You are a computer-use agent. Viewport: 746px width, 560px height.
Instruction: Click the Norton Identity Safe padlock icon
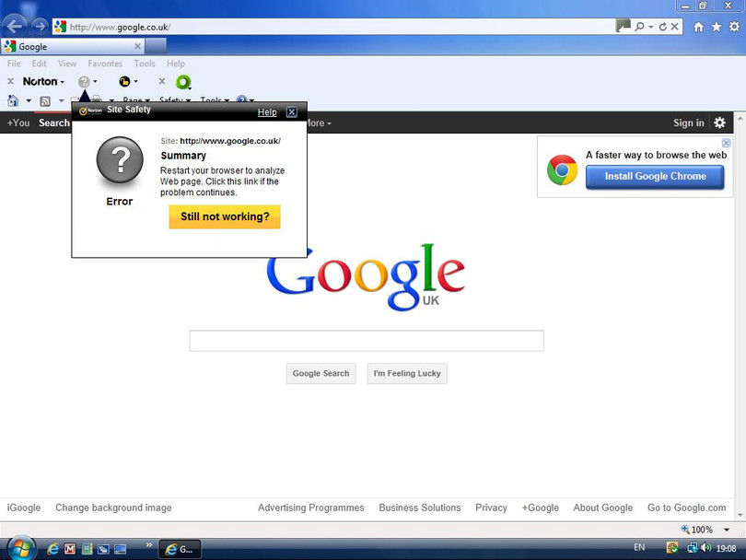coord(124,82)
